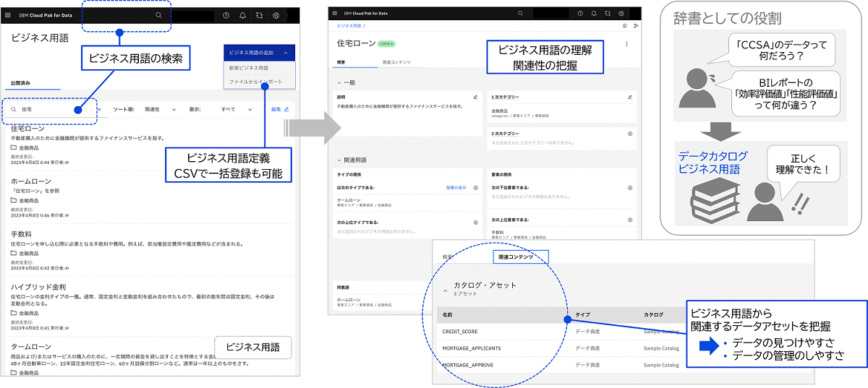Click the globe icon in the 住宅ローン detail window header
This screenshot has width=868, height=388.
[x=623, y=13]
